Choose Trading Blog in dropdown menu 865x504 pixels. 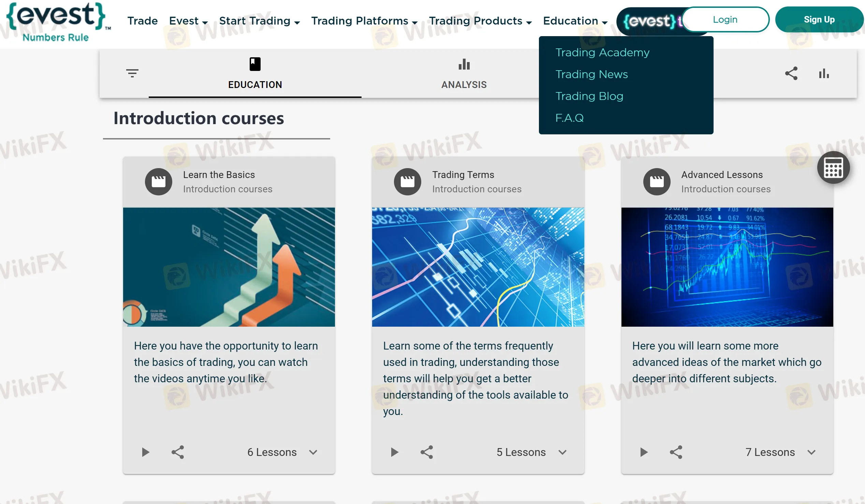[589, 96]
